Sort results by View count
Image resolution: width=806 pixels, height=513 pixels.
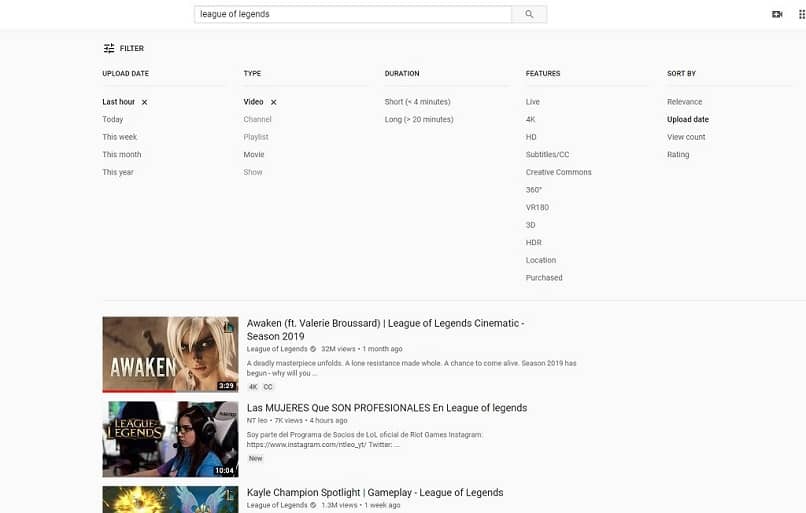686,137
